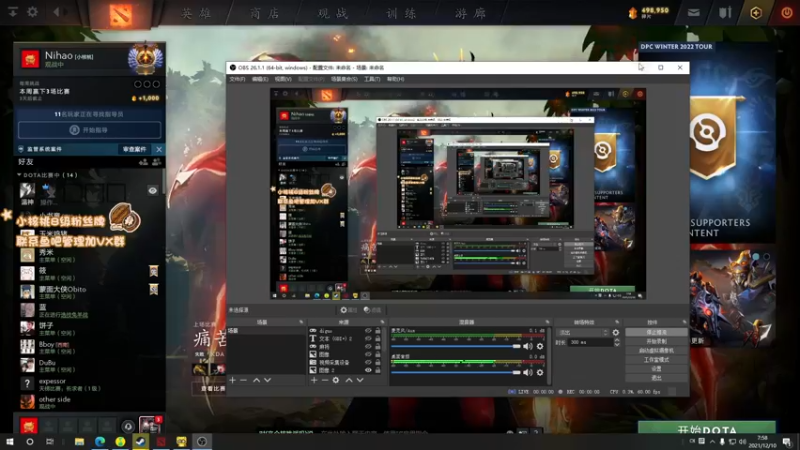Toggle visibility of 视频采集设备 source
Viewport: 800px width, 450px height.
click(368, 362)
